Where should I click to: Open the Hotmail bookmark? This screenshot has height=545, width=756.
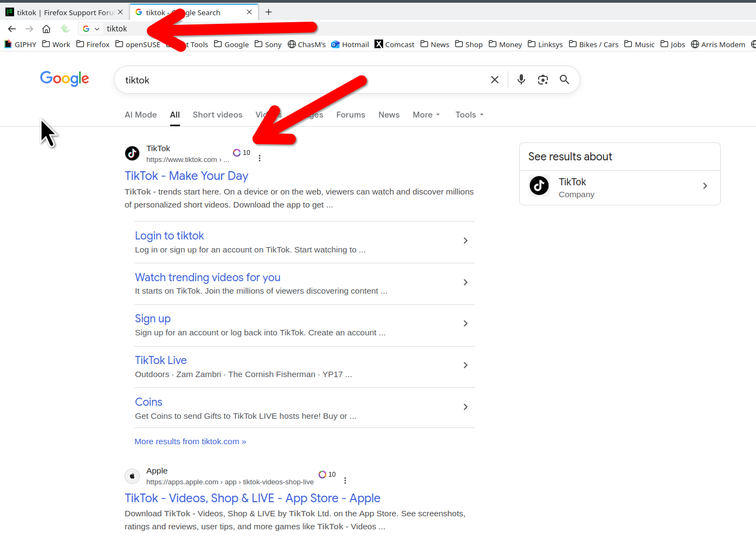[350, 44]
